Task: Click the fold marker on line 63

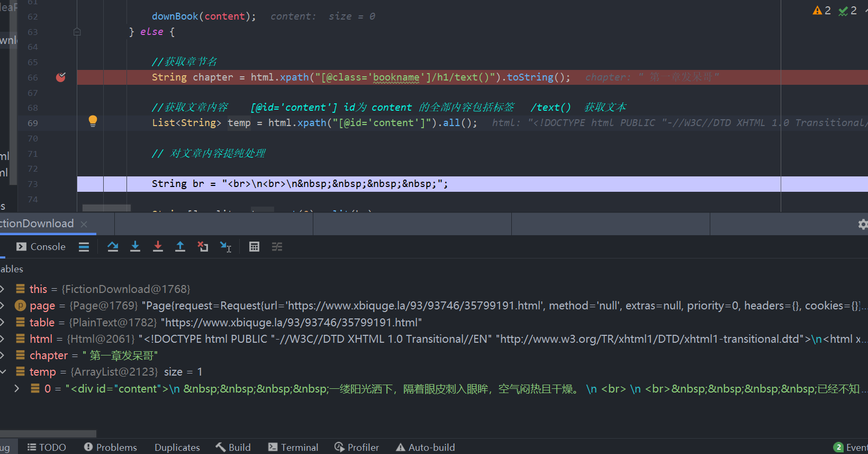Action: pos(77,32)
